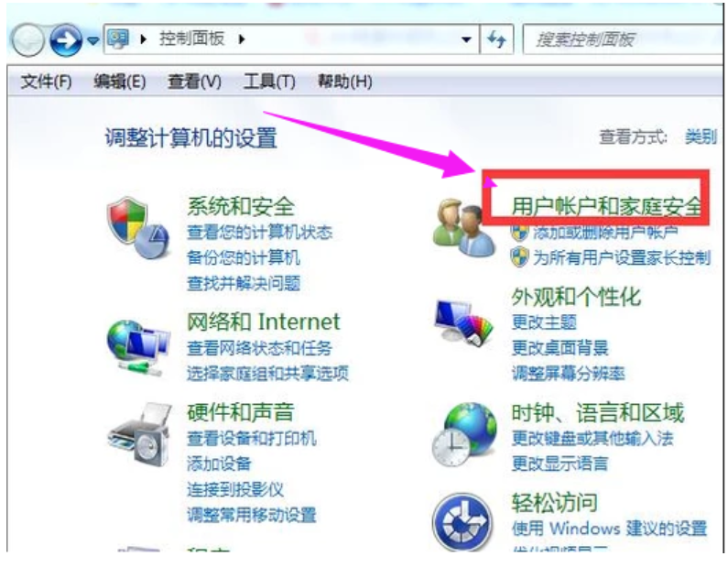The image size is (728, 567).
Task: Click the 备份您的计算机 link
Action: click(244, 257)
